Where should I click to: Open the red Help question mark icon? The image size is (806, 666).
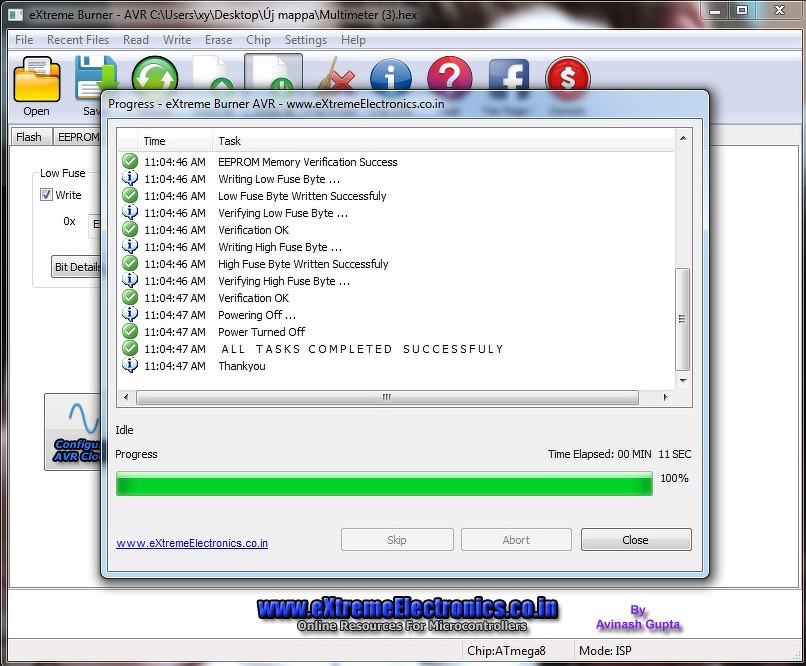[x=449, y=75]
